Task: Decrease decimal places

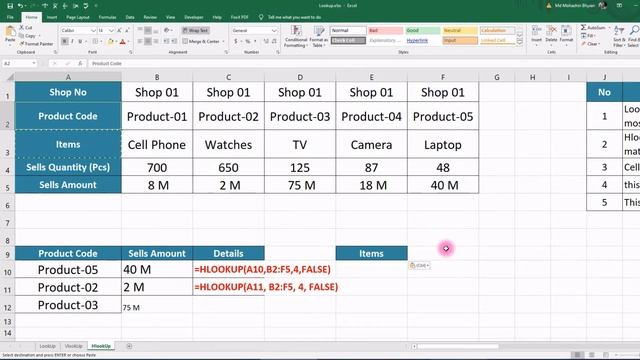Action: [274, 41]
